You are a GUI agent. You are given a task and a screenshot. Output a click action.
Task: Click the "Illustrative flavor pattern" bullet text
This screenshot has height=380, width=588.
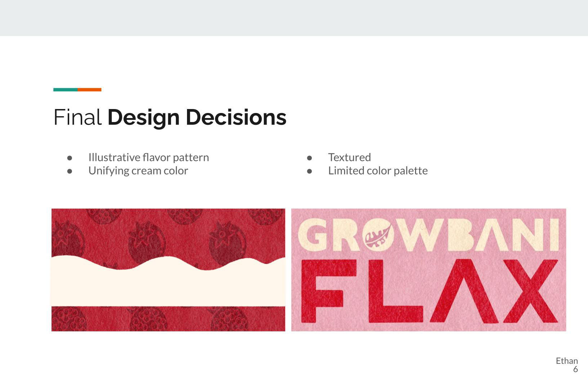(x=148, y=157)
